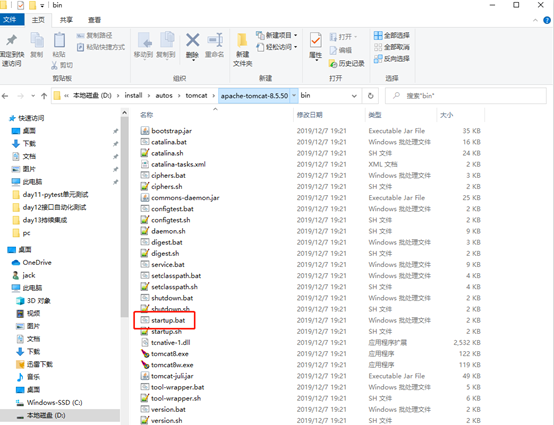Click Paste Shortcut in the ribbon
Viewport: 554px width, 425px height.
(101, 47)
